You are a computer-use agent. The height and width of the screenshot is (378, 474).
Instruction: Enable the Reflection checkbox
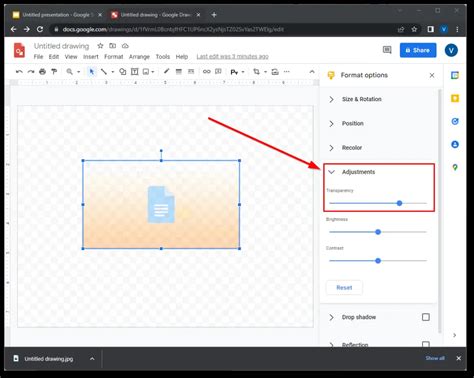click(x=426, y=344)
